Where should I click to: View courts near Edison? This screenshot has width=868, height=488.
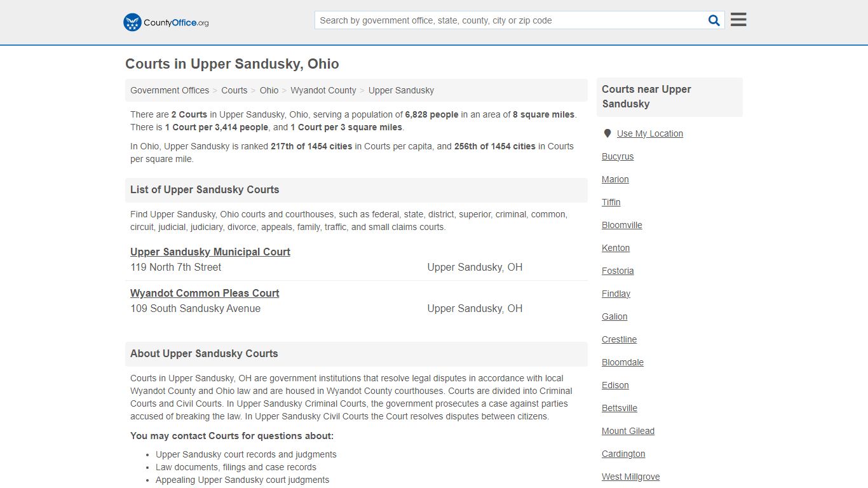tap(615, 385)
